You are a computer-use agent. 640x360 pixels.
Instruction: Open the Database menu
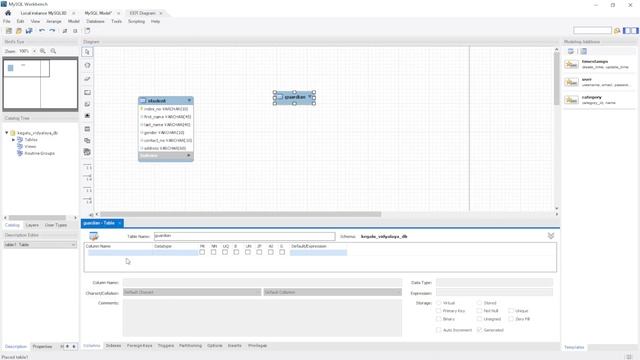click(96, 21)
